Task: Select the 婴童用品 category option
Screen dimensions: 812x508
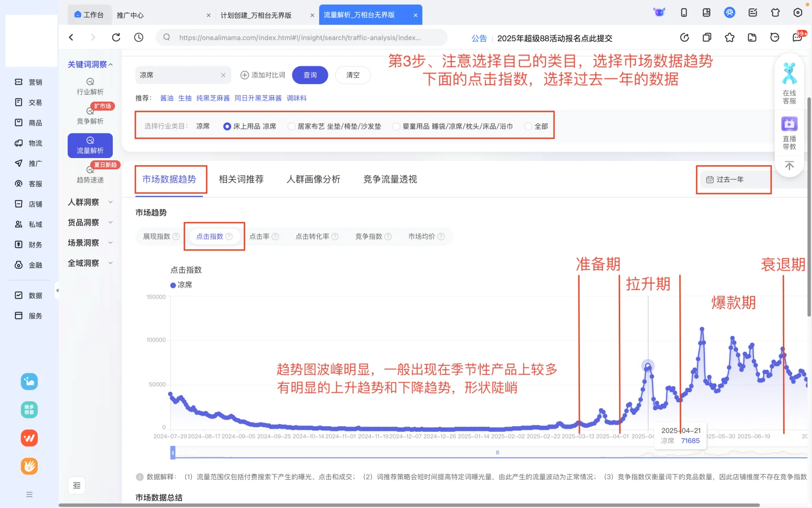Action: 396,126
